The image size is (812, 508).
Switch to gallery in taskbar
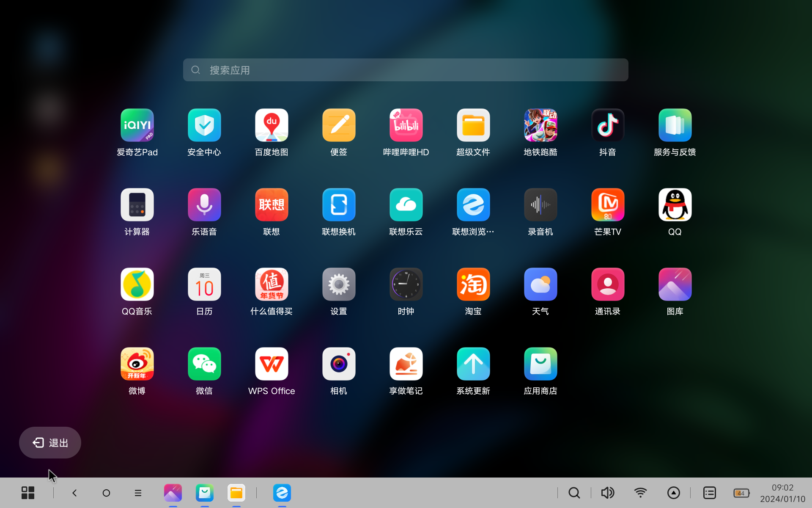(x=173, y=493)
